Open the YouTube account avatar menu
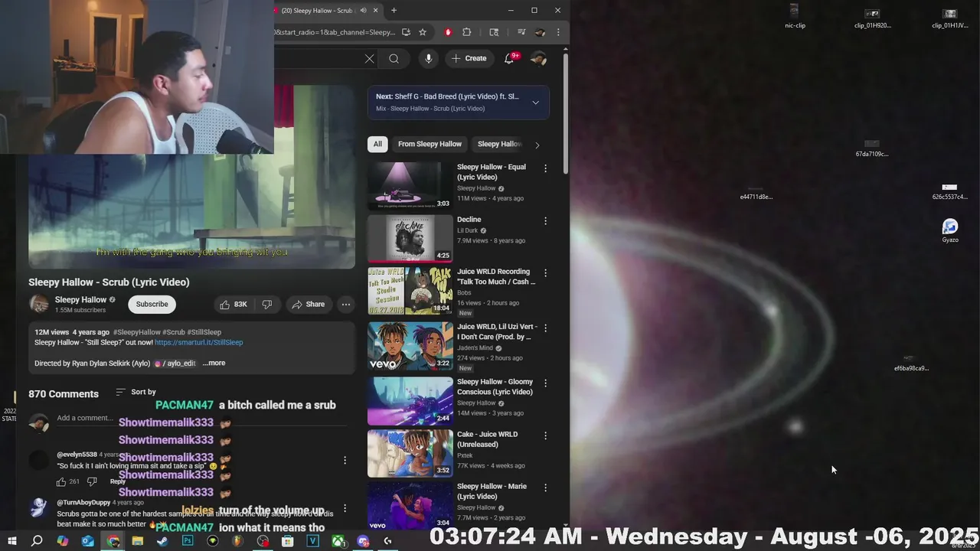 (x=538, y=58)
